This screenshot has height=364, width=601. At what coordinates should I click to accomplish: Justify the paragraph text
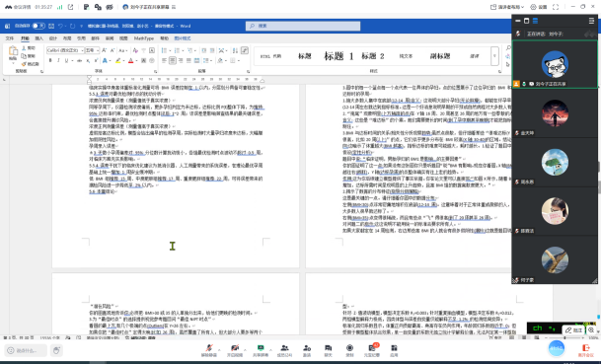coord(188,60)
